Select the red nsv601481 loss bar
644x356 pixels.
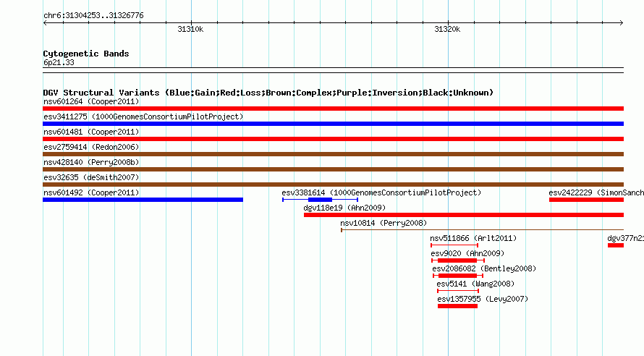(x=333, y=139)
